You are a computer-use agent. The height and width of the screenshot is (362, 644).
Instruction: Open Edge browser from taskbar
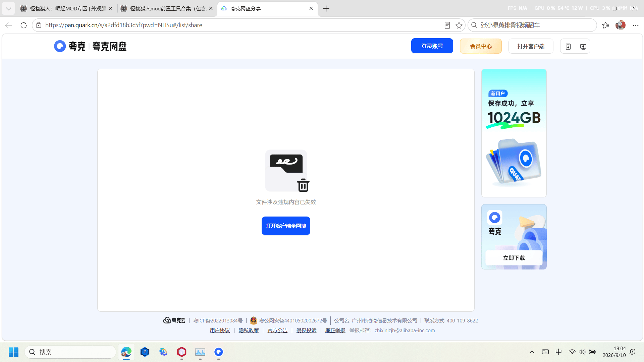pos(126,352)
